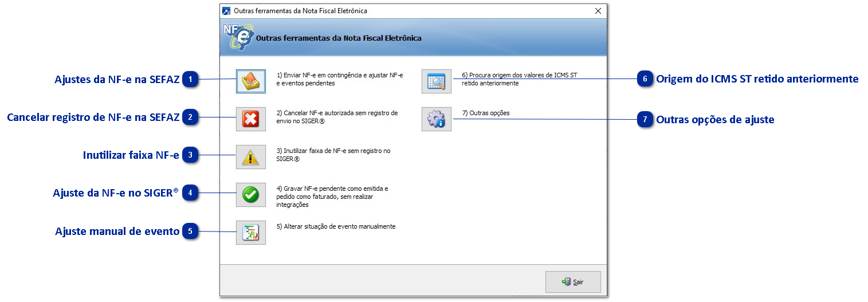Select the yellow warning Inutilizar faixa icon
This screenshot has height=302, width=868.
251,157
